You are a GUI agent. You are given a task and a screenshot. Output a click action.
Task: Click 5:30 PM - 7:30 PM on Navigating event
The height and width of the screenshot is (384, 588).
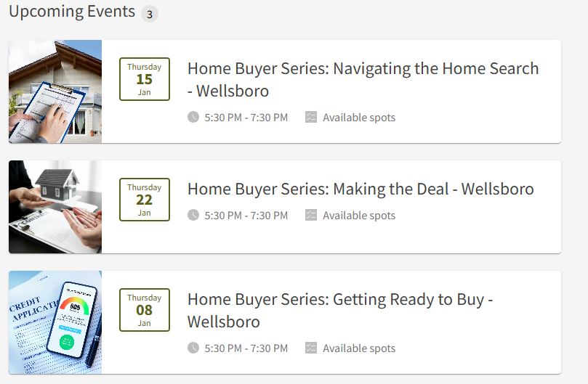[x=246, y=118]
